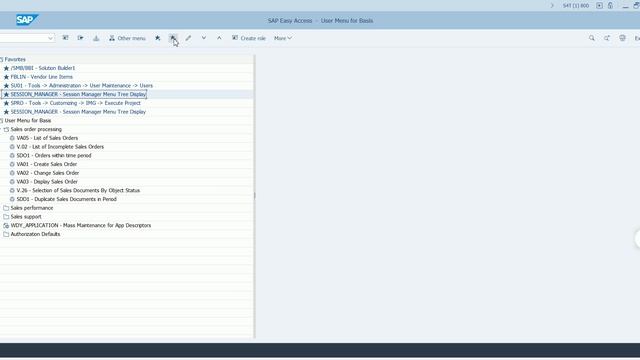Select /SMB/BBI - Solution Builder1 favorite
The width and height of the screenshot is (640, 360).
[43, 68]
